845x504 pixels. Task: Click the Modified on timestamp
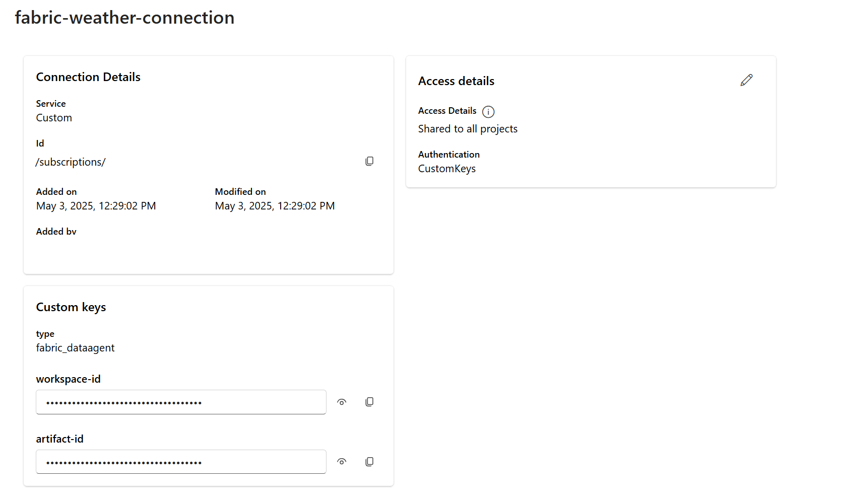pyautogui.click(x=275, y=206)
